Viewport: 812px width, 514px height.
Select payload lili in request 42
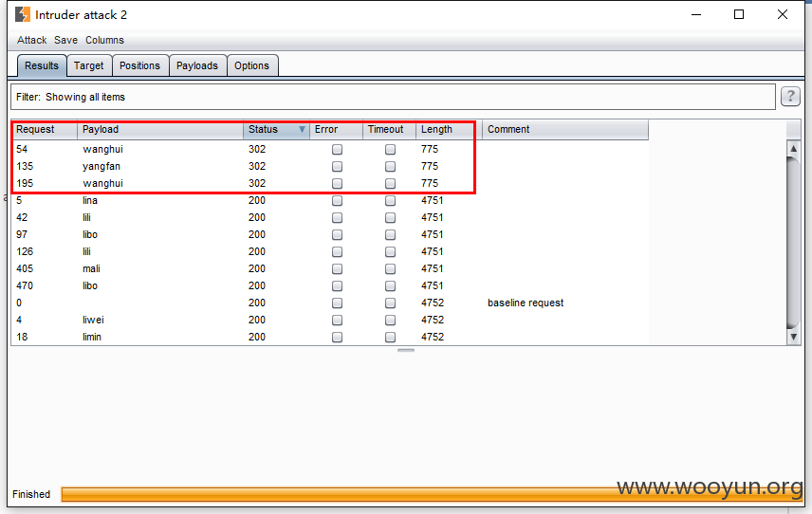pos(86,217)
